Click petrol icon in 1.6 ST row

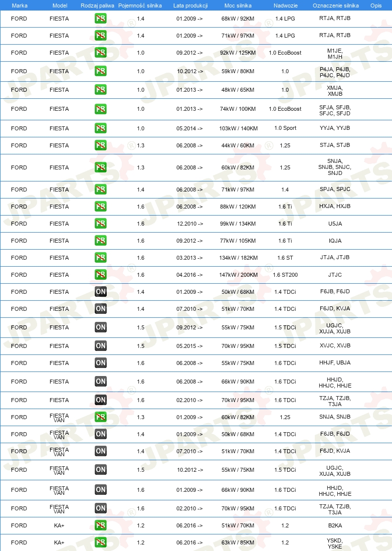point(100,258)
